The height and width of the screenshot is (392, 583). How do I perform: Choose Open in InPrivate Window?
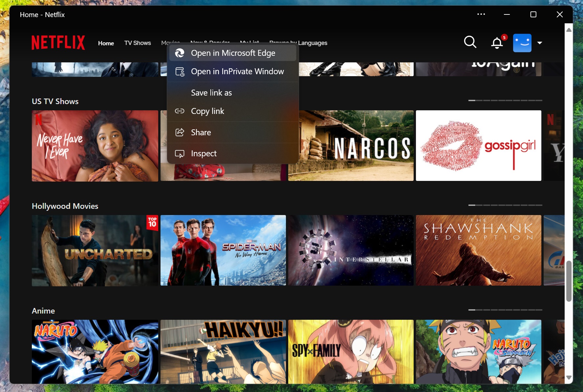[x=238, y=71]
